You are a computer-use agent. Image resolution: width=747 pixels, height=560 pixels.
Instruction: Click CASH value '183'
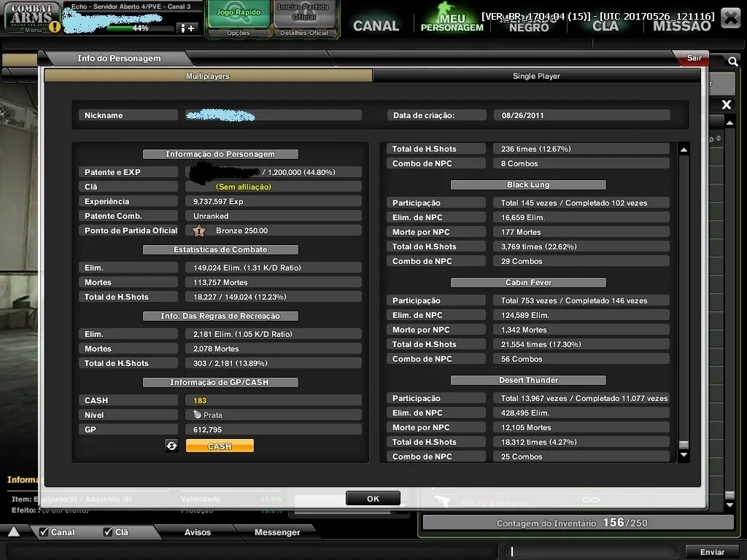pyautogui.click(x=200, y=400)
